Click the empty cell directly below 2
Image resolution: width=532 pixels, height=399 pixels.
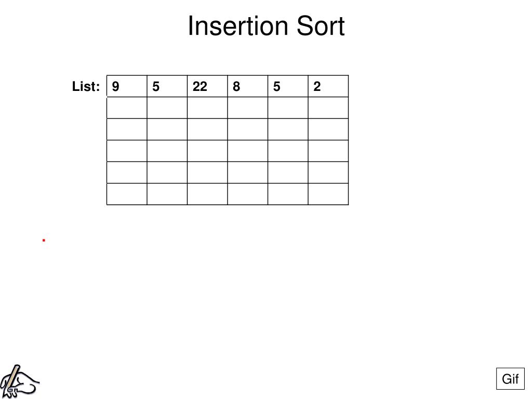[x=328, y=108]
